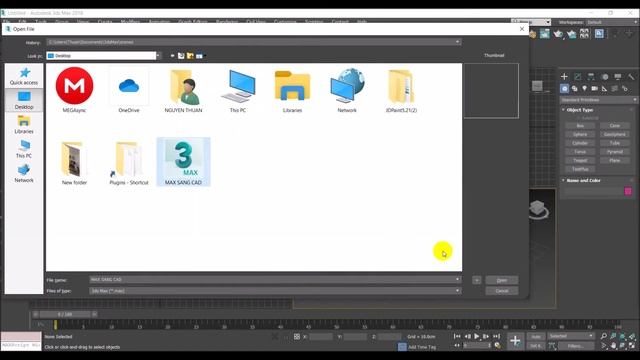Open the Motion panel tab
This screenshot has height=360, width=640.
604,76
